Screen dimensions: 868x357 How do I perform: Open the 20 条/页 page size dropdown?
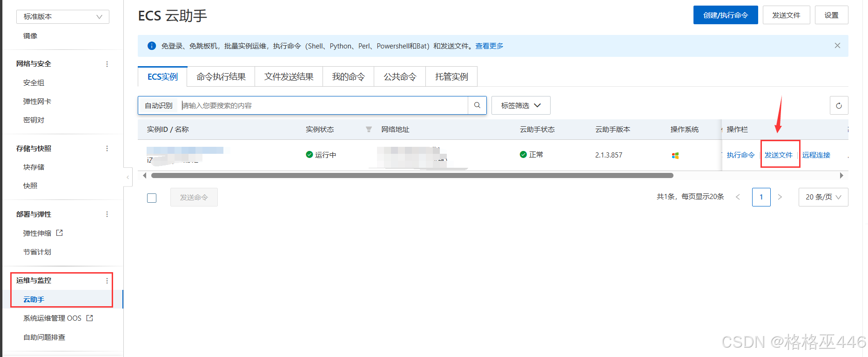pyautogui.click(x=823, y=197)
